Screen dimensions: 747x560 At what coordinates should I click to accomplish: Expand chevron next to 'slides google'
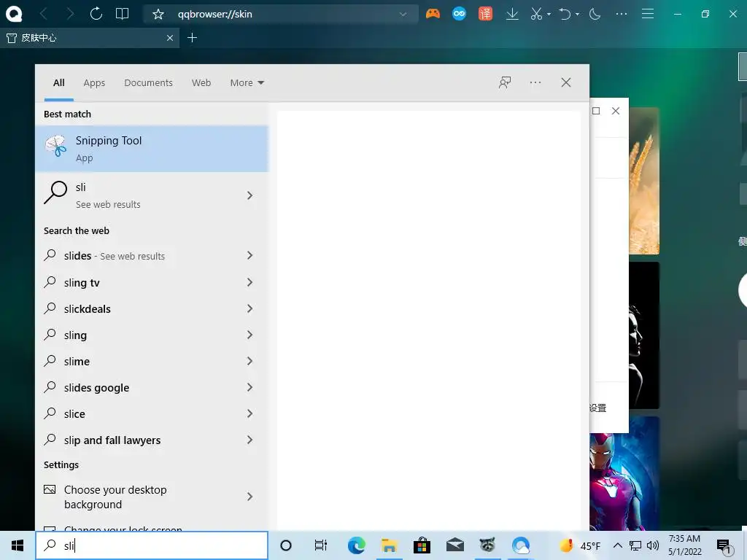[249, 387]
